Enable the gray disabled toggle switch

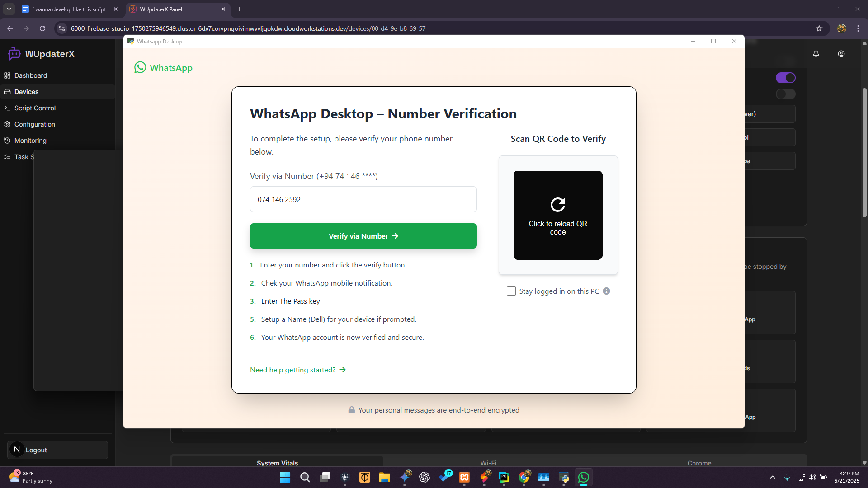pyautogui.click(x=785, y=94)
